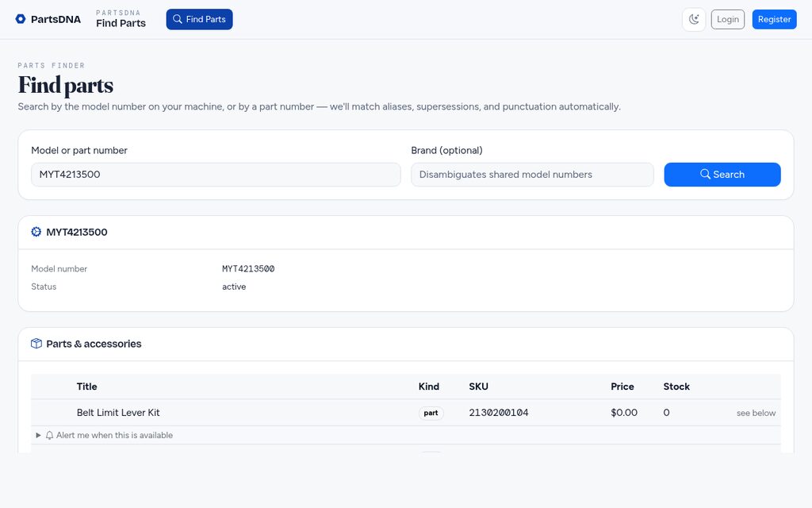
Task: Click the Price column header
Action: point(622,387)
